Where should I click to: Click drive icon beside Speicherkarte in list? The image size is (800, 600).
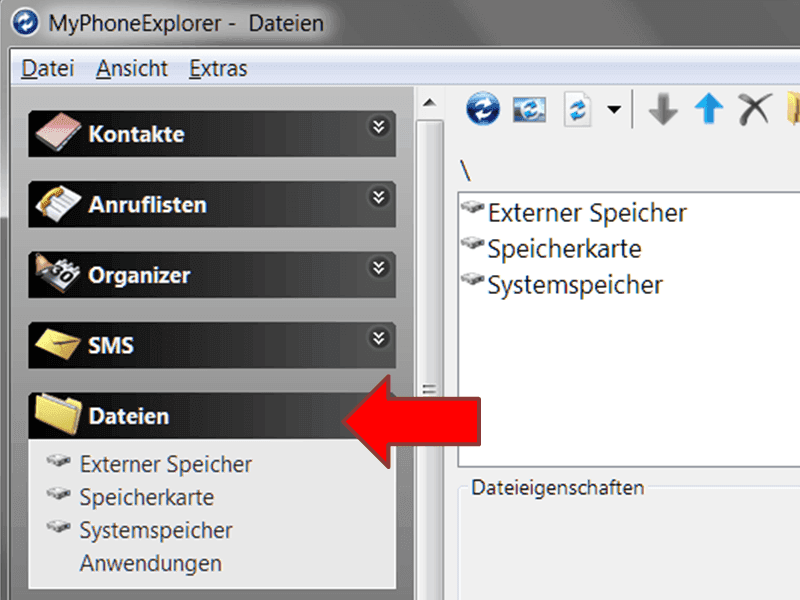coord(472,242)
